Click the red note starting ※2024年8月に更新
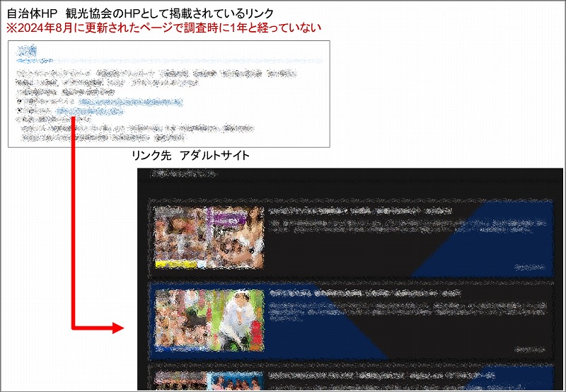This screenshot has width=566, height=392. [163, 28]
